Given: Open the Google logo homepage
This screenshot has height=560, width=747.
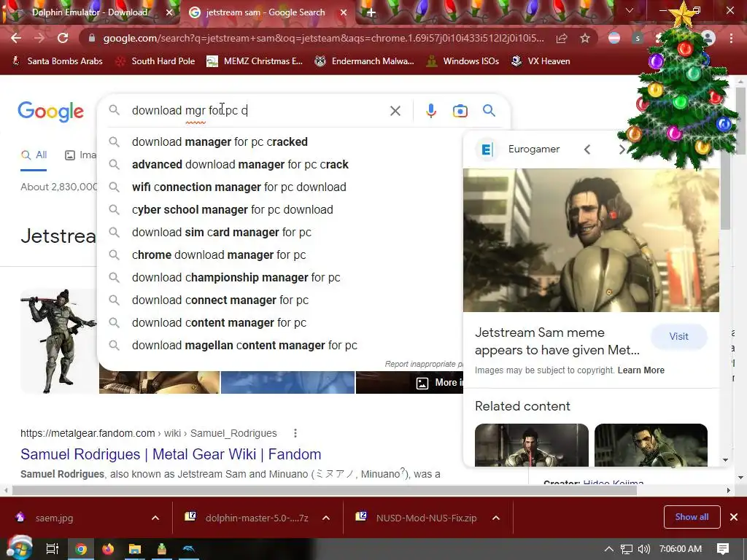Looking at the screenshot, I should tap(51, 112).
